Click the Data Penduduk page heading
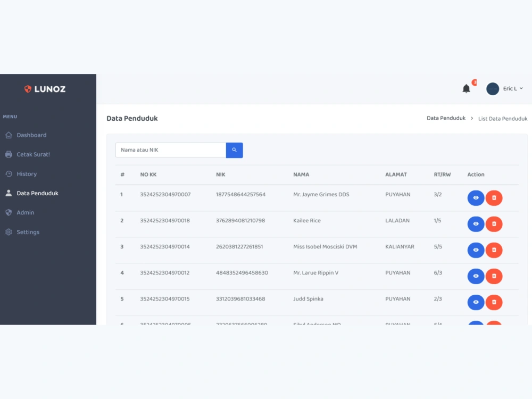The width and height of the screenshot is (532, 399). (x=132, y=119)
